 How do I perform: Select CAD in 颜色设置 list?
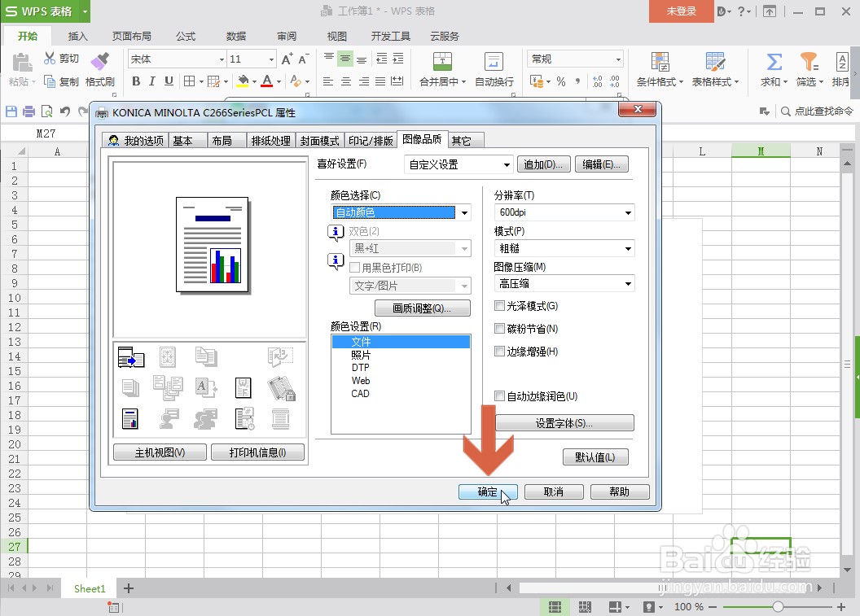pyautogui.click(x=401, y=394)
